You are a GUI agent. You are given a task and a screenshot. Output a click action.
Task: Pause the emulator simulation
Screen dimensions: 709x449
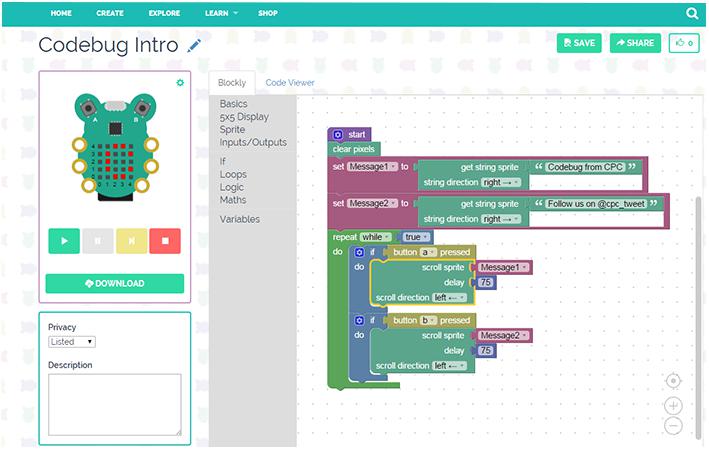98,241
